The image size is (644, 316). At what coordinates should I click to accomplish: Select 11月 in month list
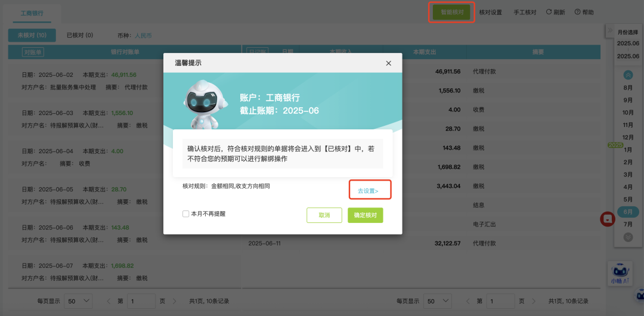[628, 125]
